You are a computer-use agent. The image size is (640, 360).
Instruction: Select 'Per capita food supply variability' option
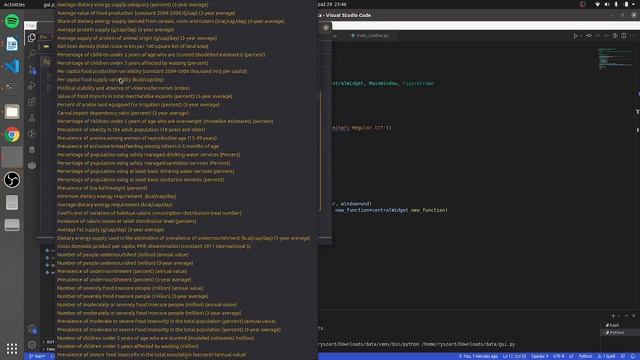point(110,80)
